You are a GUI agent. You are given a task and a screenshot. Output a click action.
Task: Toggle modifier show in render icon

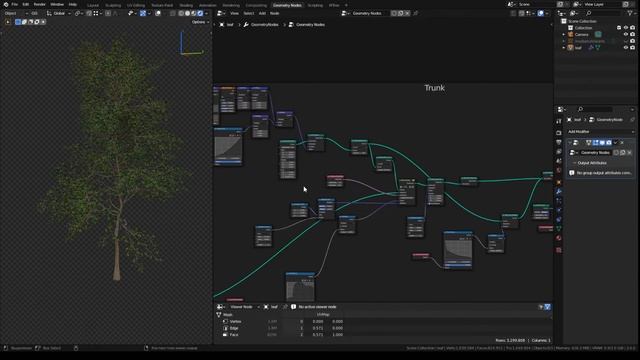click(609, 143)
